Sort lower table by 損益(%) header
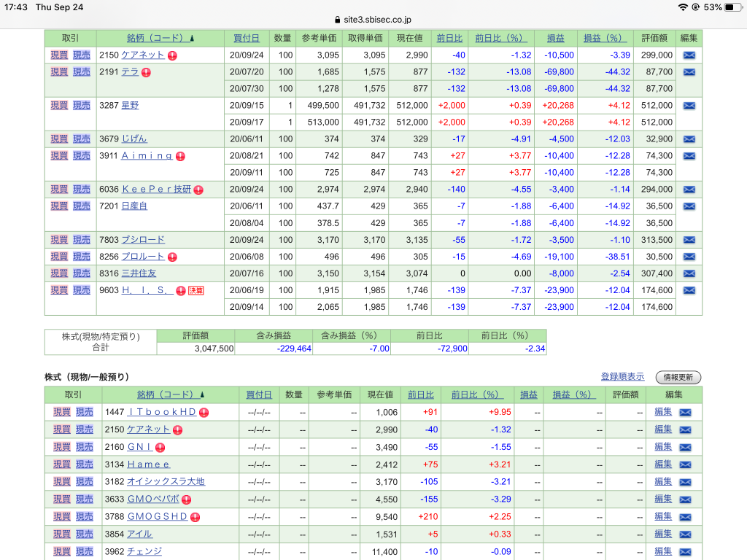 pyautogui.click(x=574, y=394)
